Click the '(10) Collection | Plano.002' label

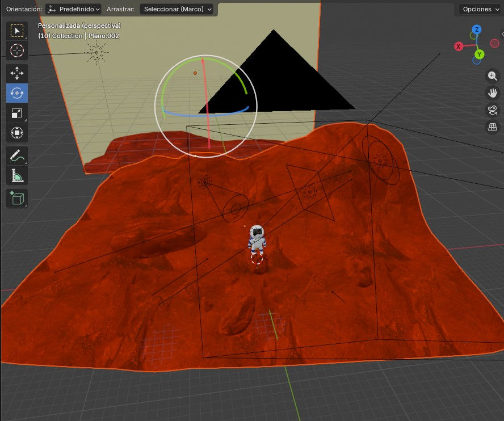coord(79,36)
